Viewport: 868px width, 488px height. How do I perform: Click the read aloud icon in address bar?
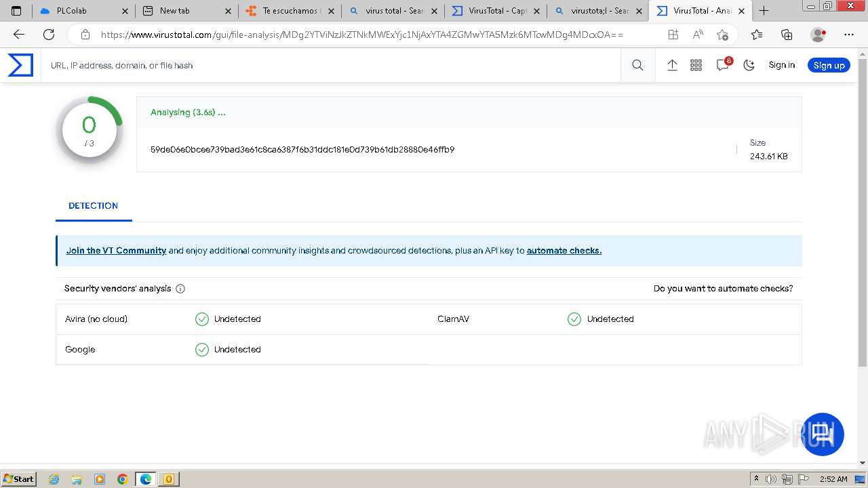(x=698, y=34)
